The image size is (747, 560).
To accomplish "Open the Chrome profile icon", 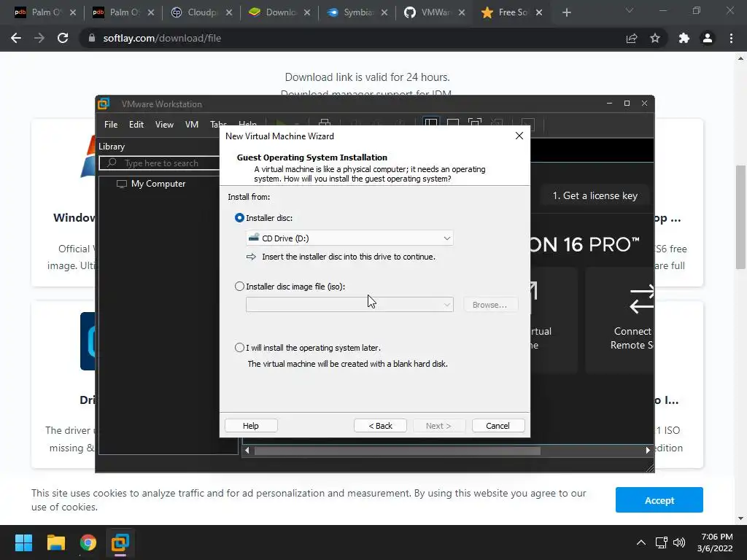I will tap(708, 38).
